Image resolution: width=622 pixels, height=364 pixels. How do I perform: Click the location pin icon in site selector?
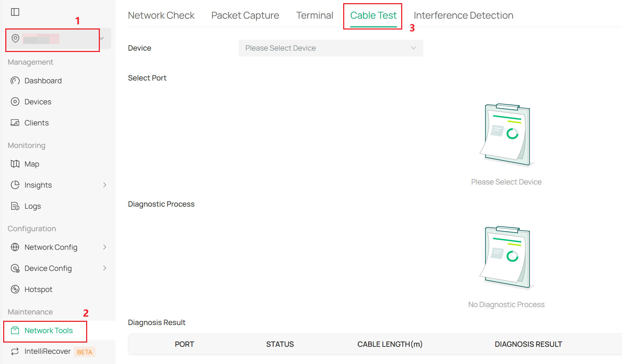pyautogui.click(x=15, y=39)
